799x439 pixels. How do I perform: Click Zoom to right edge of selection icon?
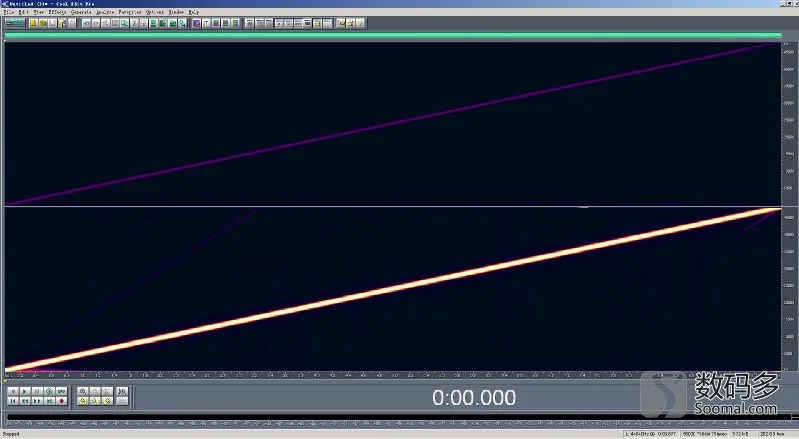tap(107, 401)
